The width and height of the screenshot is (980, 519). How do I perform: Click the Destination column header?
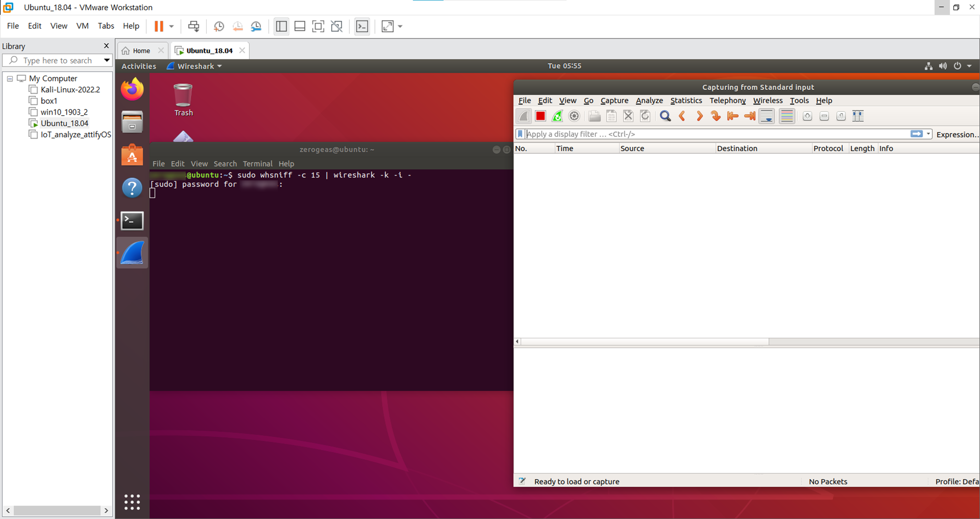click(x=763, y=148)
